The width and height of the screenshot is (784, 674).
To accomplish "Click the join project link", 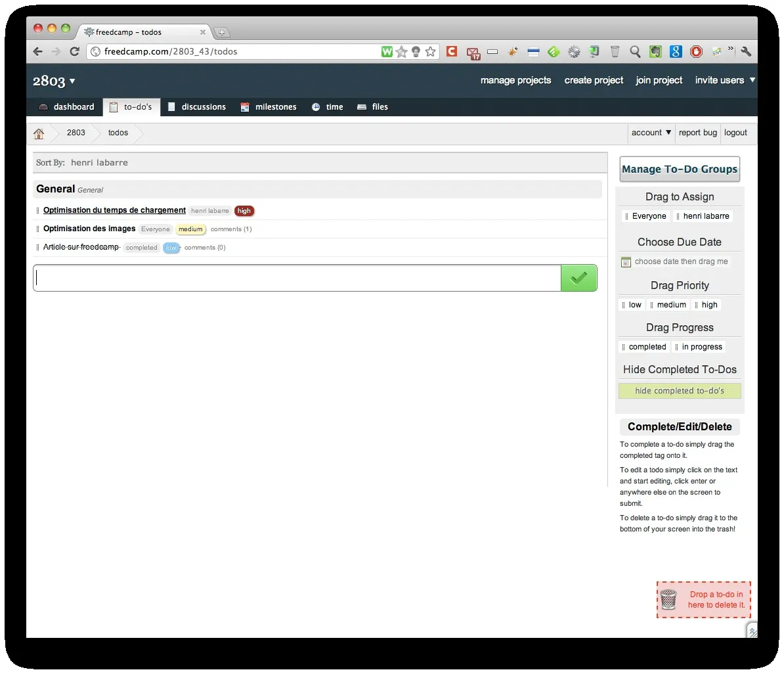I will [659, 80].
